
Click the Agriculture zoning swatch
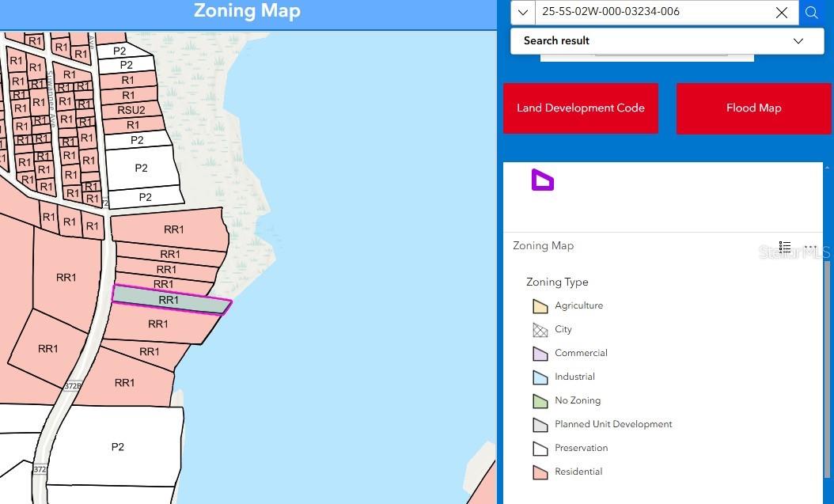[540, 306]
